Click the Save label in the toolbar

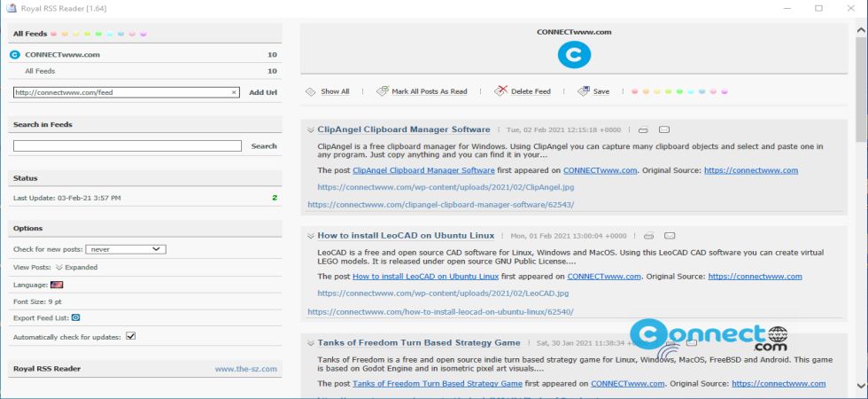(601, 91)
